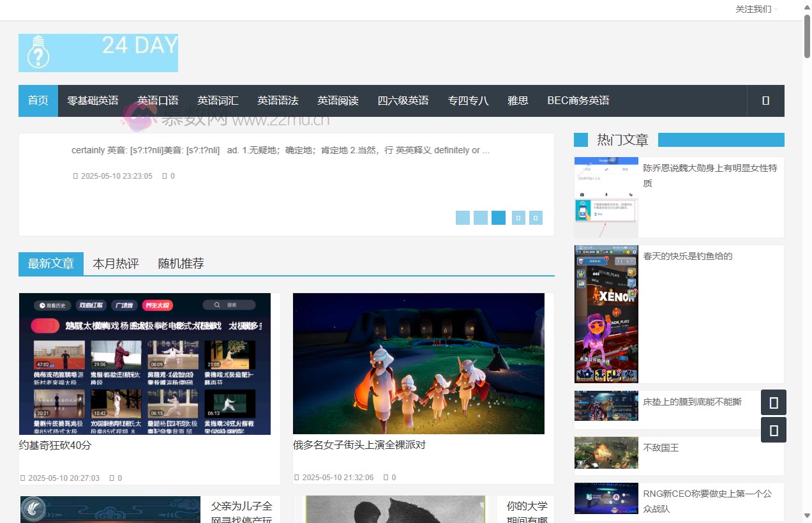Screen dimensions: 812x523
Task: Select the first carousel slide indicator
Action: 462,218
